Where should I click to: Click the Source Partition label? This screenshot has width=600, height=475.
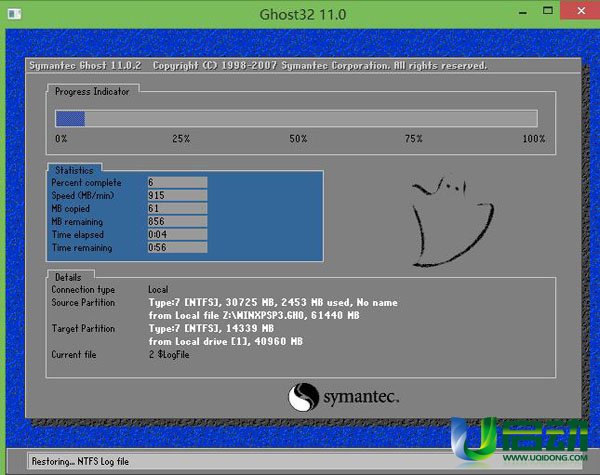click(x=83, y=302)
